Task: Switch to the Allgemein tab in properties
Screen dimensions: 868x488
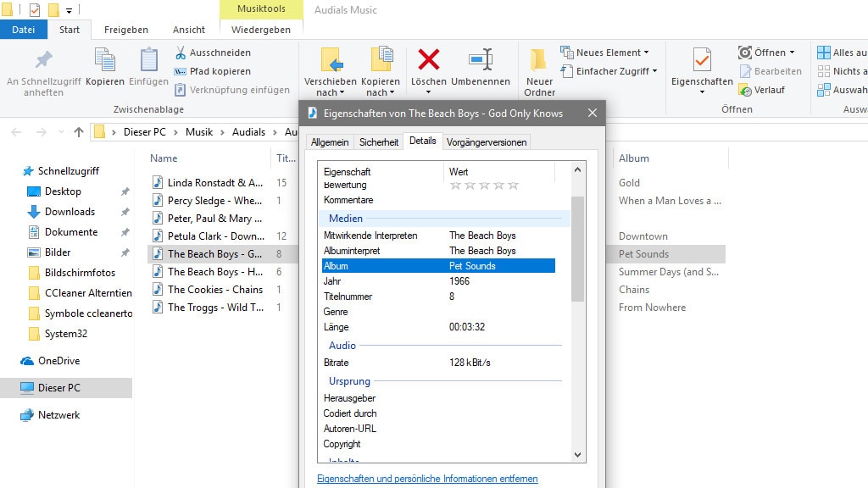Action: tap(330, 142)
